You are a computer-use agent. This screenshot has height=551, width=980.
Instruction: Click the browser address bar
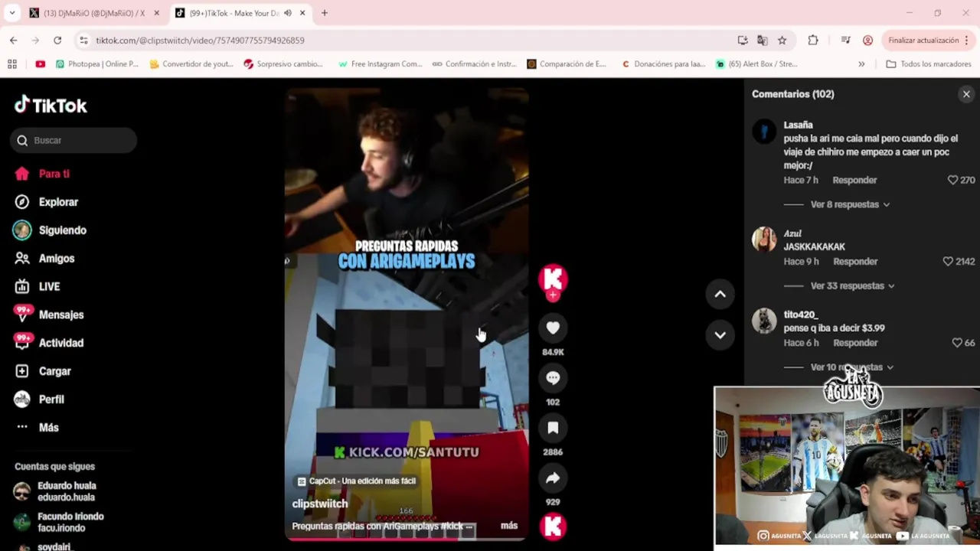(x=406, y=40)
